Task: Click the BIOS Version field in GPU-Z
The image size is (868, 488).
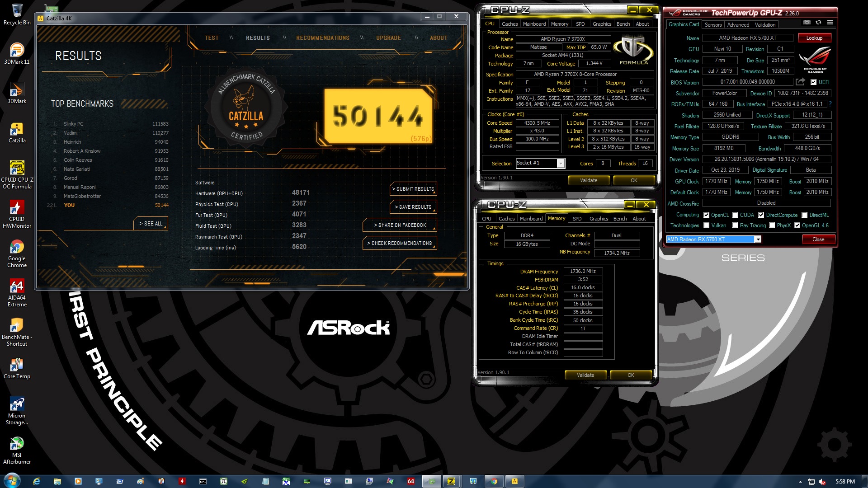Action: [747, 82]
